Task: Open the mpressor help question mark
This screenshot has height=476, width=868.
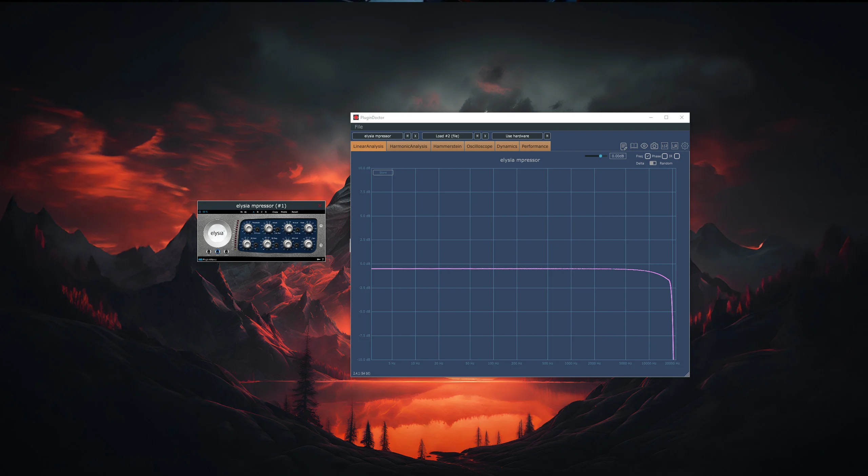Action: pyautogui.click(x=323, y=259)
